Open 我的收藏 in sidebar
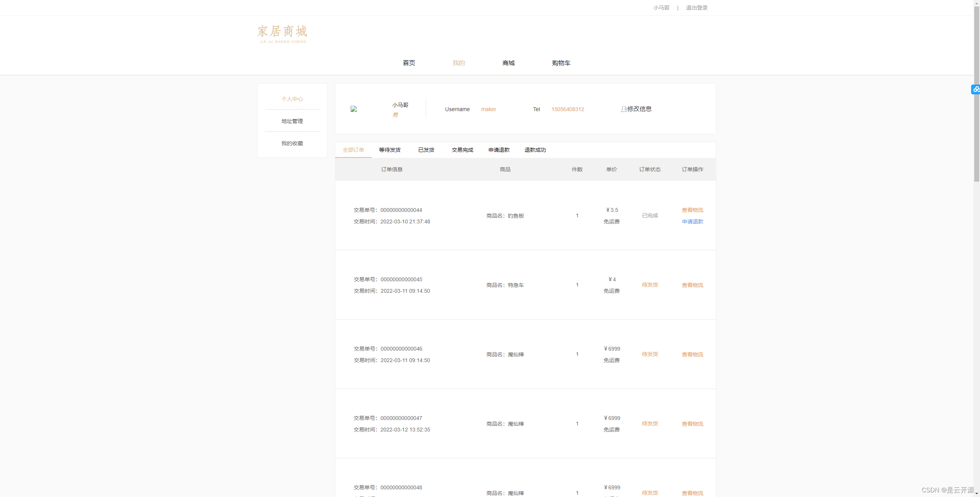 tap(292, 143)
